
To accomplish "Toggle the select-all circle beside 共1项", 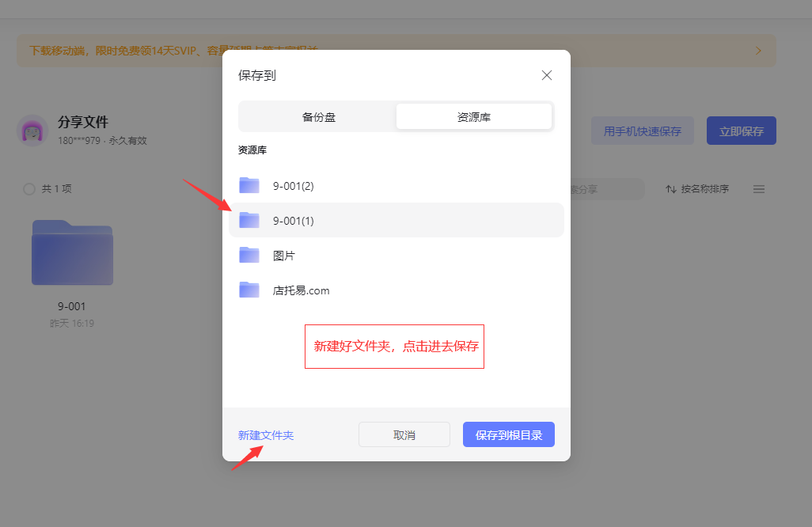I will 29,189.
